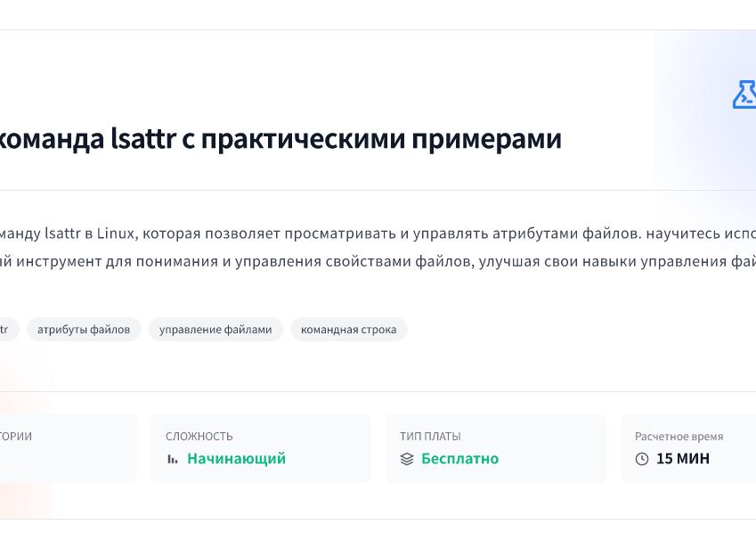756x549 pixels.
Task: Open the ТИП ПЛАТЫ info card
Action: pos(495,448)
